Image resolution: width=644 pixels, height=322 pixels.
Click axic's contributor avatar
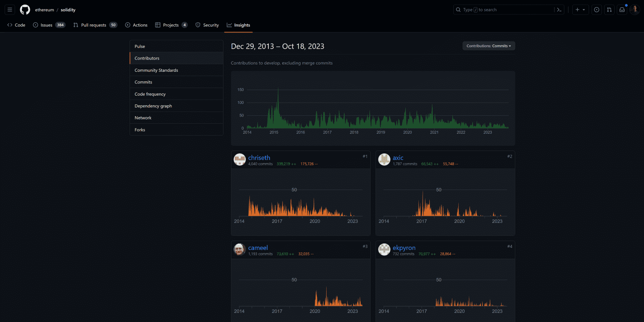384,159
